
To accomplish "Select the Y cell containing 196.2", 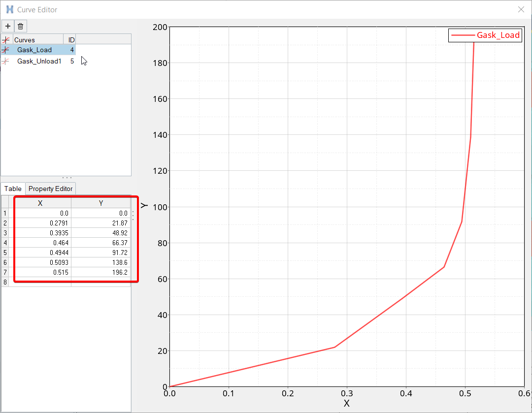I will point(101,272).
